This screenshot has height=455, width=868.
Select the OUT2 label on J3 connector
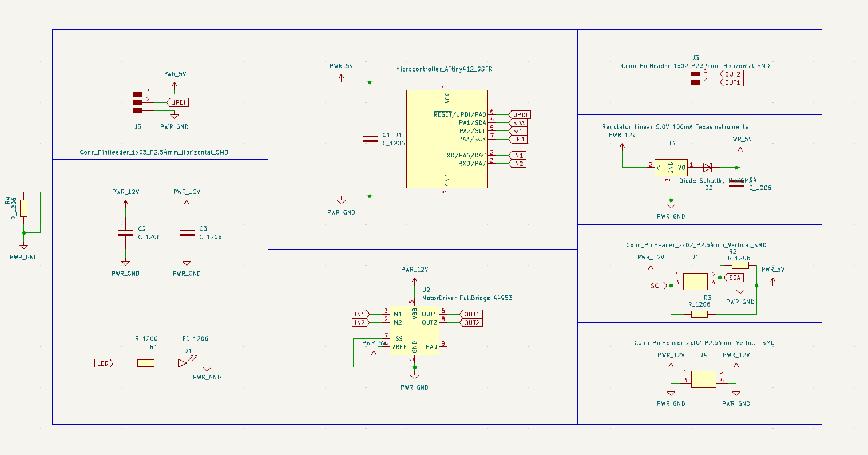[731, 74]
